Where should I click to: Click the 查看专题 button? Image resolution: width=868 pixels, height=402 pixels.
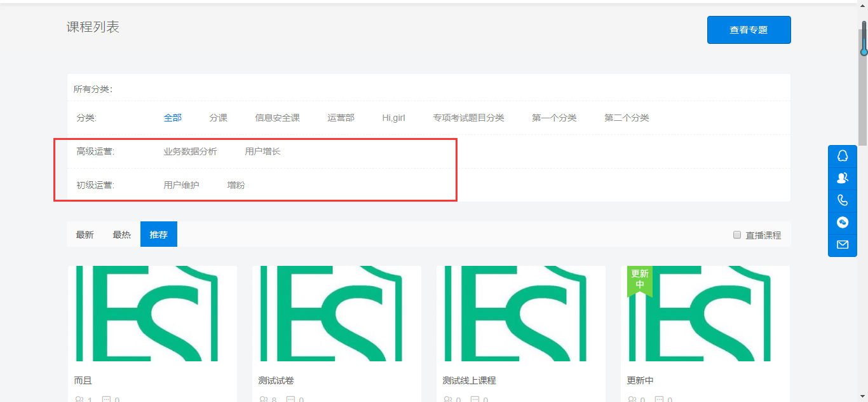[x=749, y=30]
